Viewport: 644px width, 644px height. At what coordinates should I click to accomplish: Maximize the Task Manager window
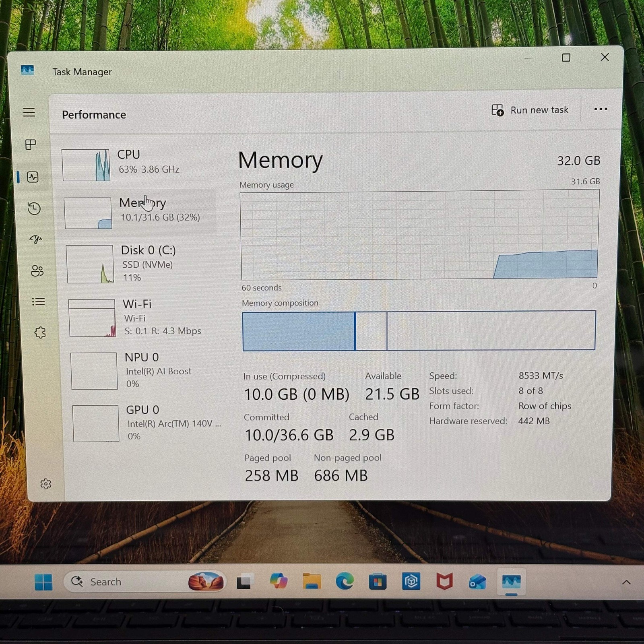(566, 58)
